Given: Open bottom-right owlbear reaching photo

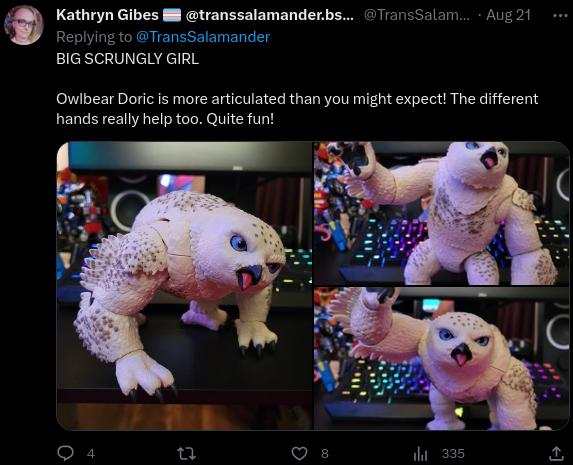Looking at the screenshot, I should click(x=442, y=359).
